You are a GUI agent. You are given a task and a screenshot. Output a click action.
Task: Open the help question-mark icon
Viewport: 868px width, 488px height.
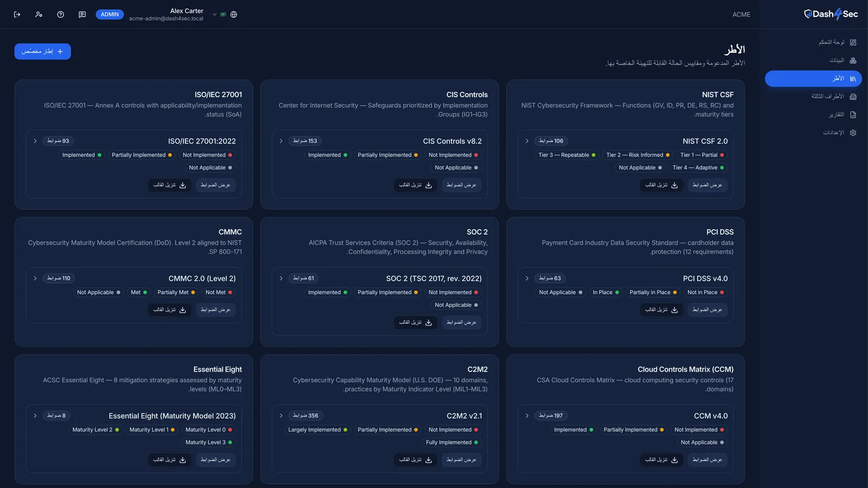tap(60, 15)
